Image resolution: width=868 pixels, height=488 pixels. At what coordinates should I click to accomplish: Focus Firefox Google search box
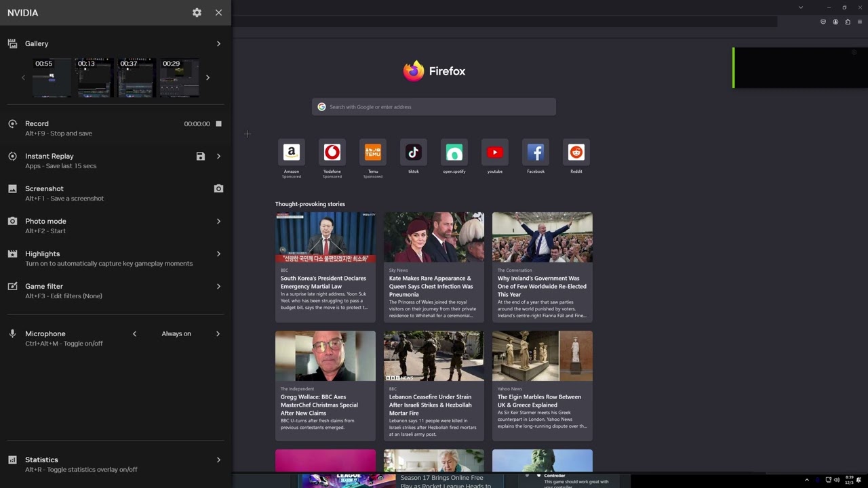pos(434,106)
